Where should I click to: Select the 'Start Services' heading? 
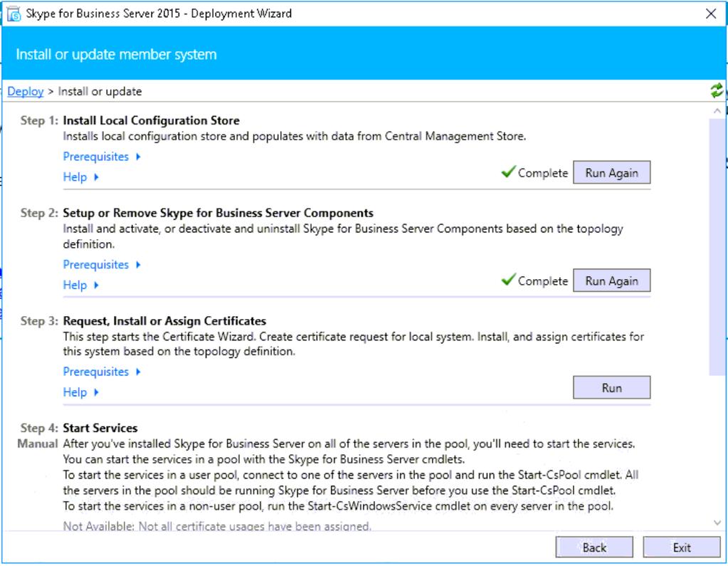[x=100, y=428]
